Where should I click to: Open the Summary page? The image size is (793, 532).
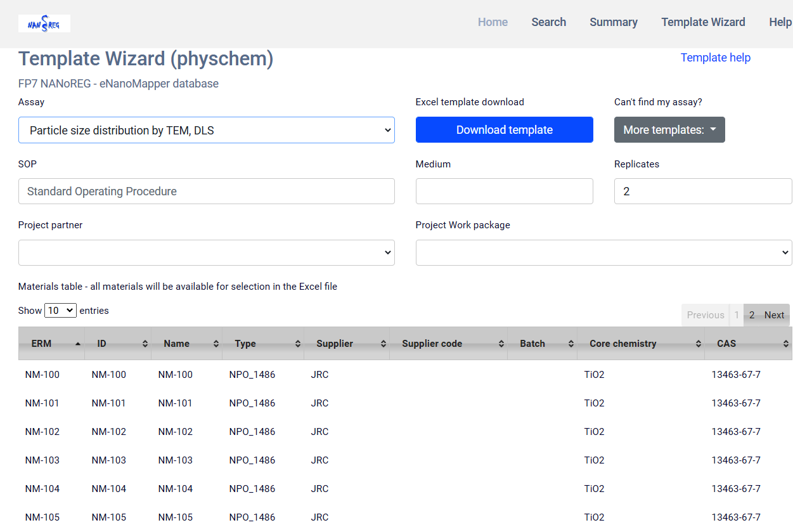coord(614,22)
